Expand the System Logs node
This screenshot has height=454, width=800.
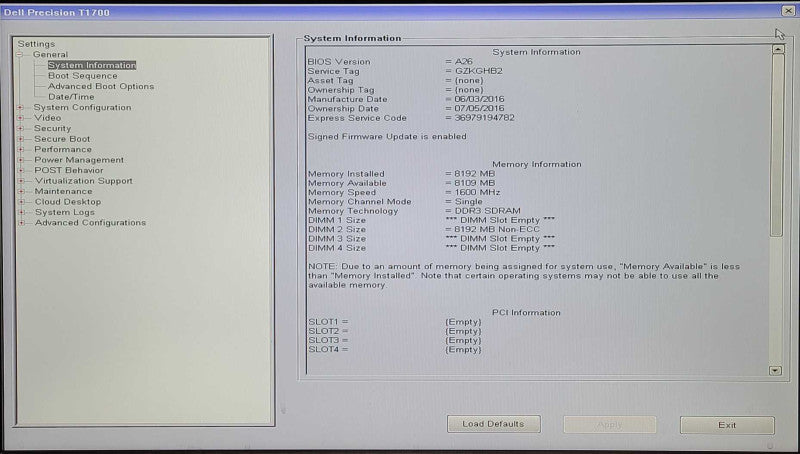pos(21,212)
